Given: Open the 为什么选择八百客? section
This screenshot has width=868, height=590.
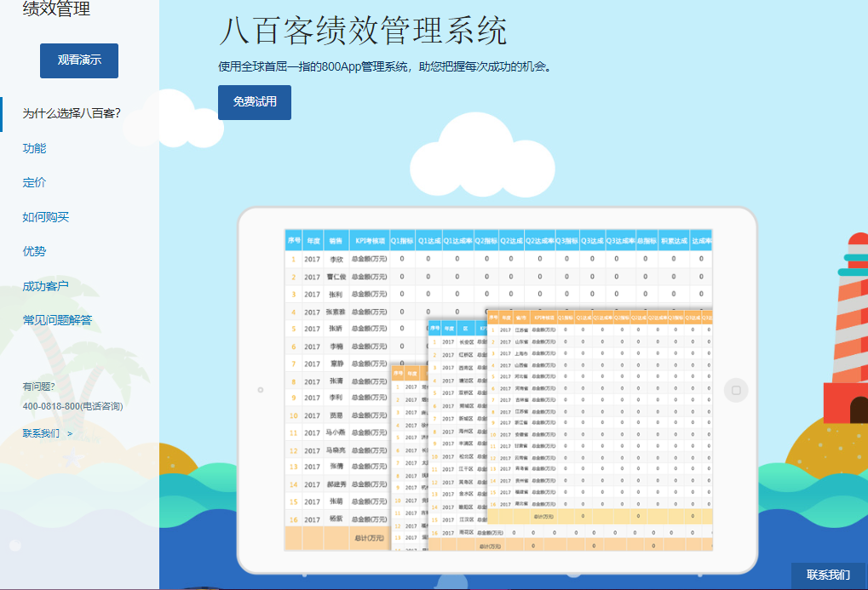Looking at the screenshot, I should pos(72,113).
